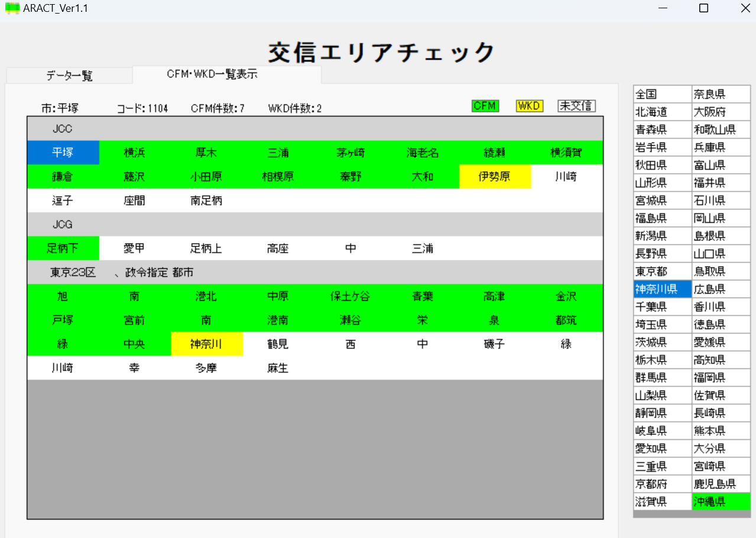Select the CFM・WKD一覧表示 tab

pos(212,74)
